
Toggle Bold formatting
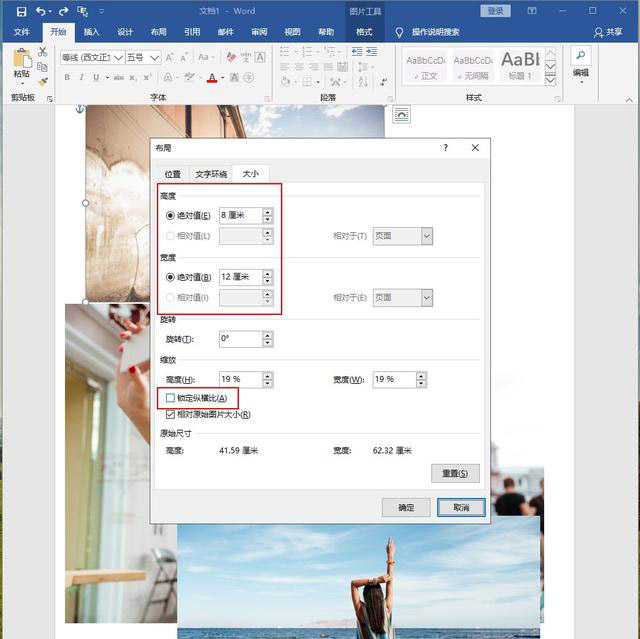(67, 77)
